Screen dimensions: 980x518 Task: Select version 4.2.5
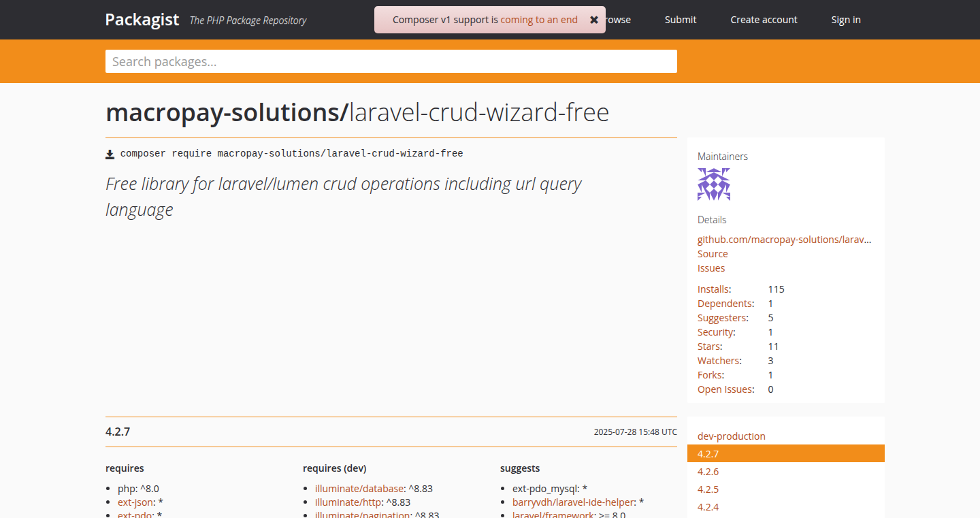point(708,489)
